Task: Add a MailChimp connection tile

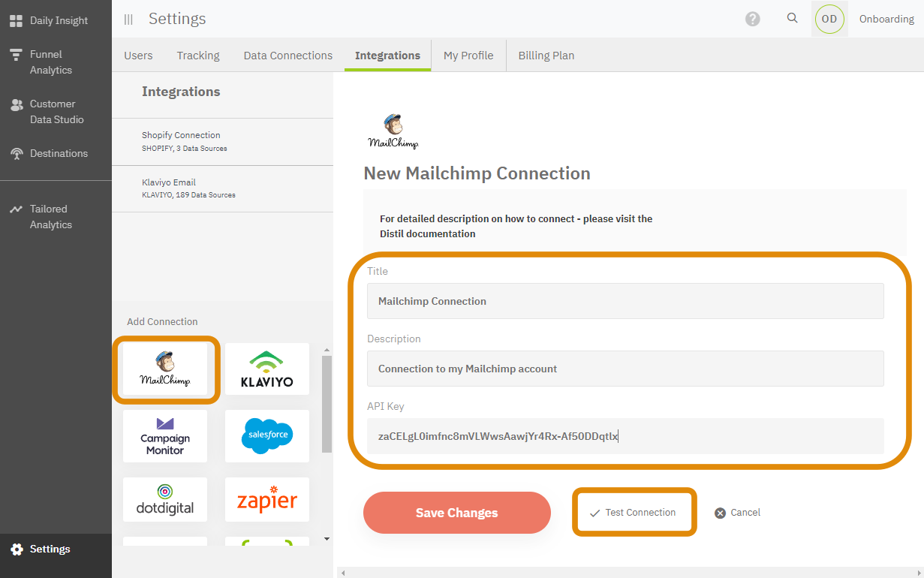Action: [x=165, y=369]
